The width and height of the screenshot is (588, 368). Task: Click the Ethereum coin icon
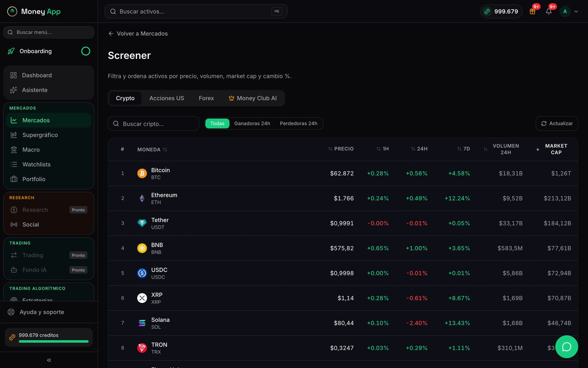[x=142, y=198]
